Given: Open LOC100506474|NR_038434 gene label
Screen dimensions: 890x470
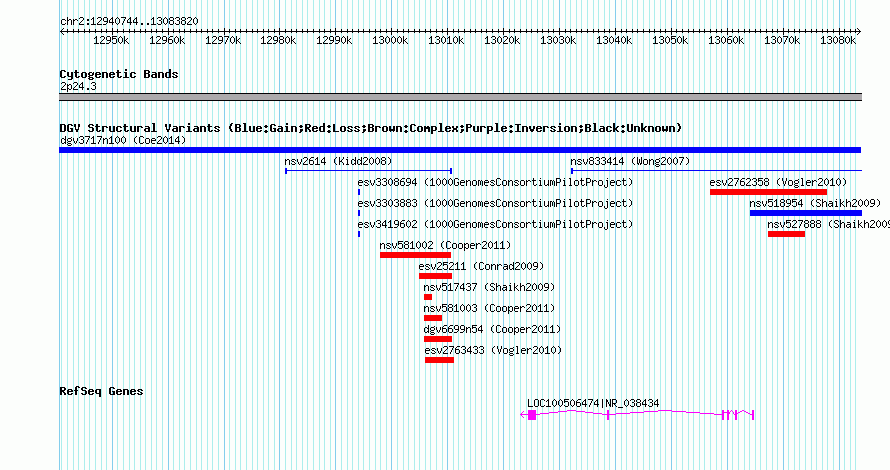Looking at the screenshot, I should pos(593,404).
